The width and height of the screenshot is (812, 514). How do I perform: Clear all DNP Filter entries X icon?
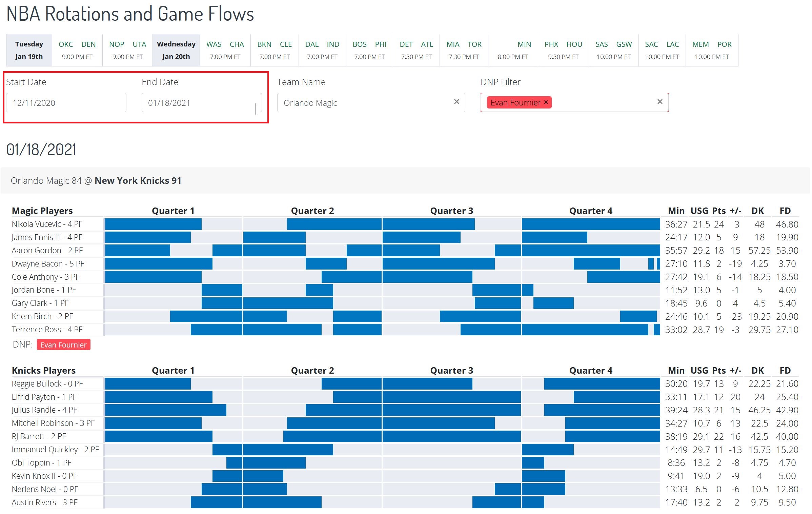(659, 102)
